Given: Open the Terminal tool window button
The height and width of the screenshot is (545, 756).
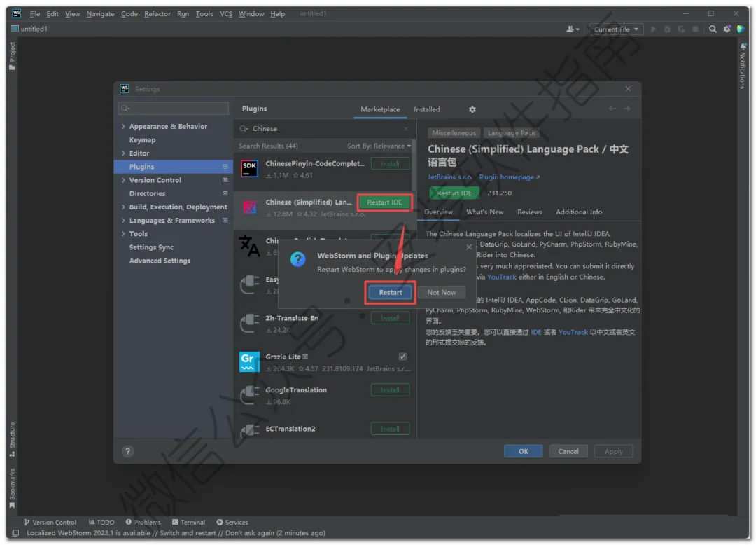Looking at the screenshot, I should point(188,522).
